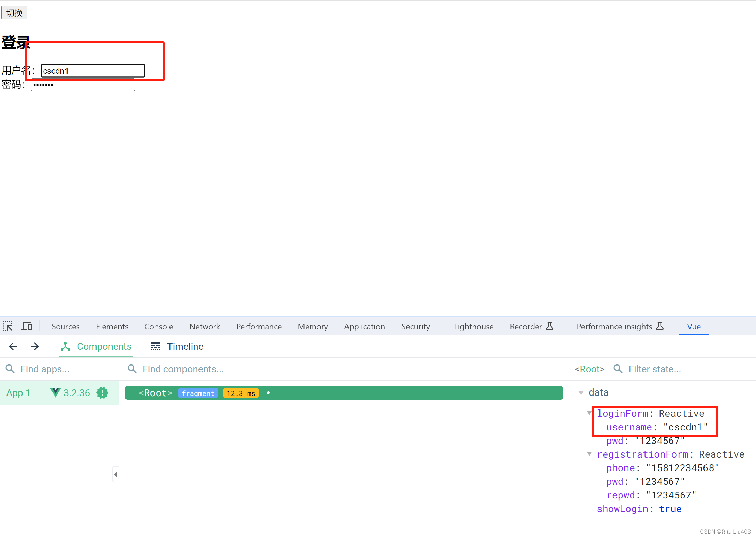
Task: Click the 切换 button at top left
Action: tap(14, 12)
